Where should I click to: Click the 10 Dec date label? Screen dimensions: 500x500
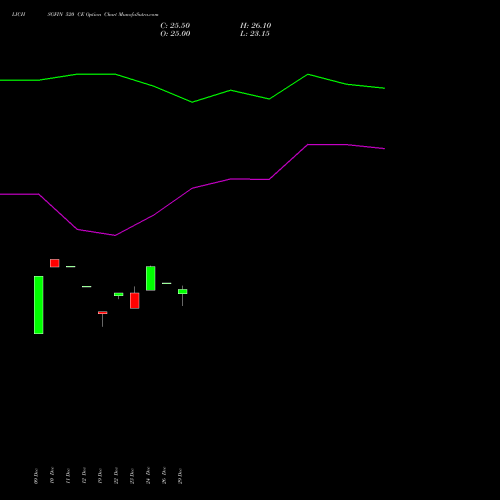point(52,475)
